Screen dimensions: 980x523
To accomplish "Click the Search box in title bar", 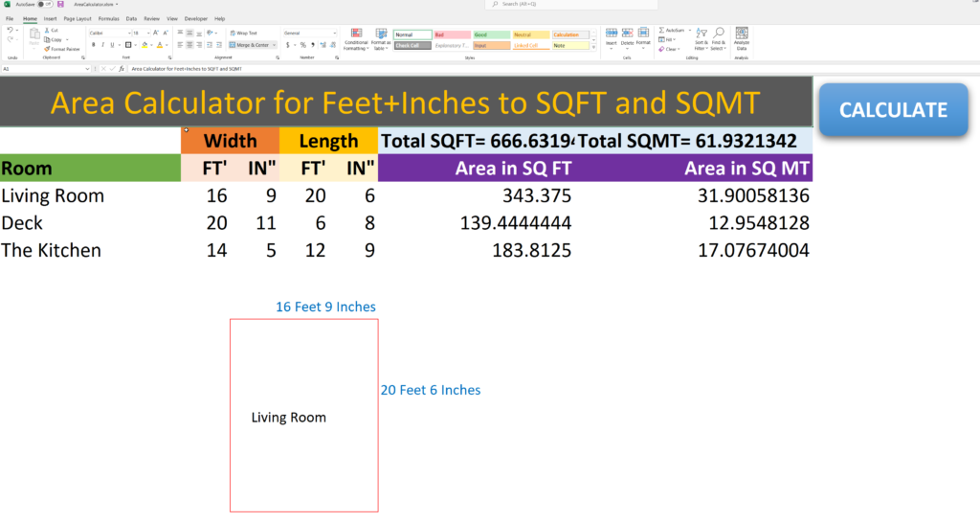I will click(x=571, y=5).
